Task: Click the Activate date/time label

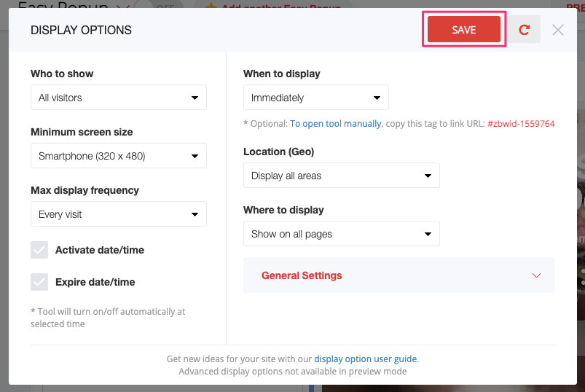Action: point(100,250)
